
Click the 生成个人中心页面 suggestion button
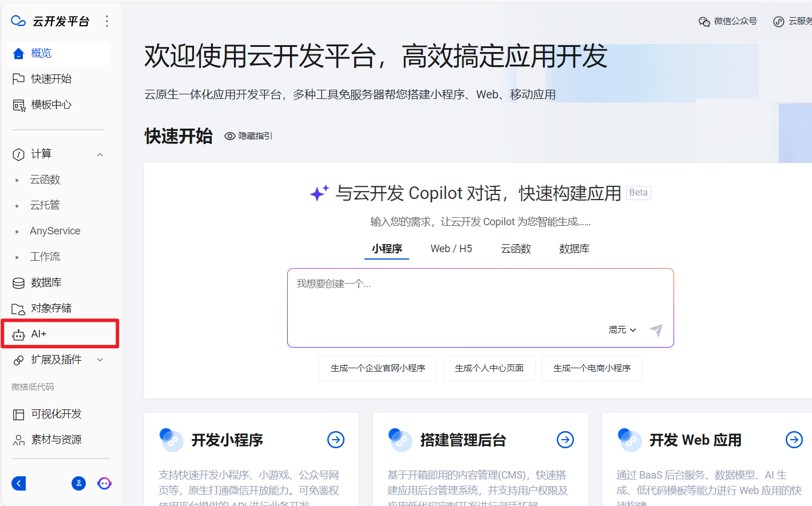coord(489,368)
